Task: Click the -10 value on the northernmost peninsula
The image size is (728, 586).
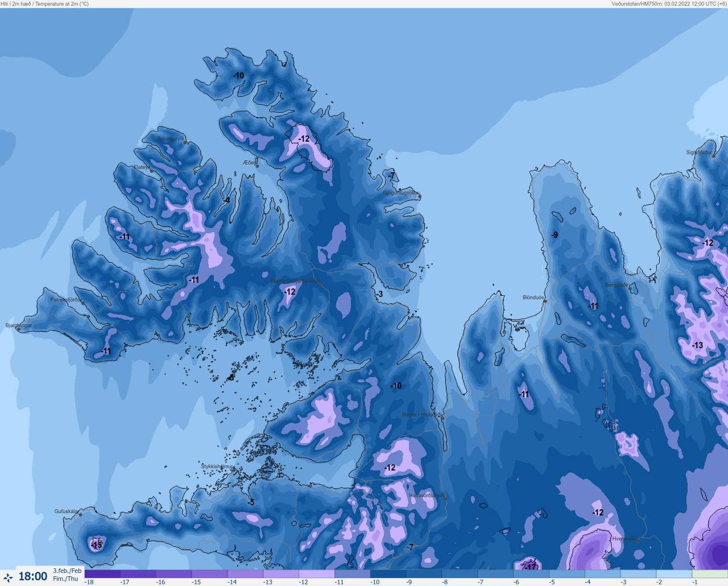Action: click(238, 76)
